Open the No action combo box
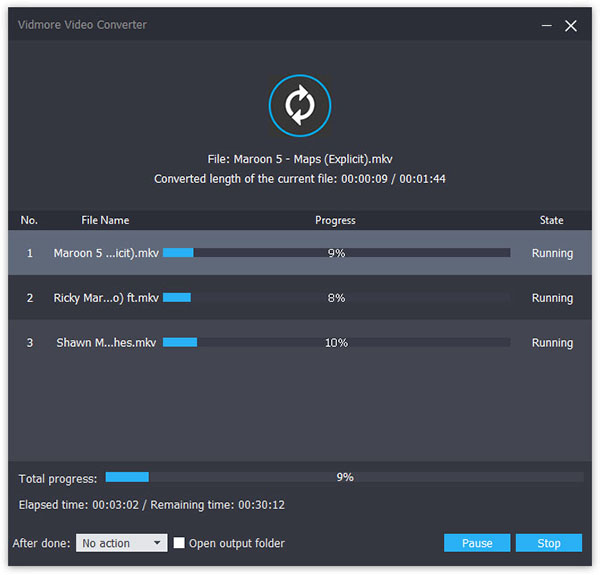 click(x=121, y=542)
